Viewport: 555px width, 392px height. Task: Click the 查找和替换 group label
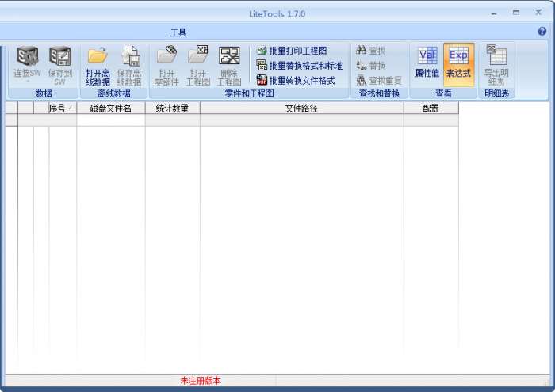click(x=379, y=93)
